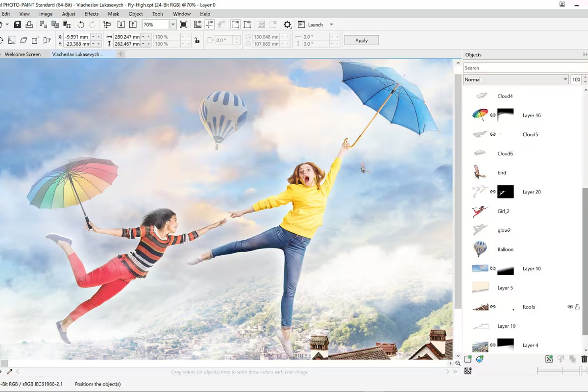This screenshot has height=392, width=588.
Task: Hide the Roofs layer with eye icon
Action: coord(570,307)
